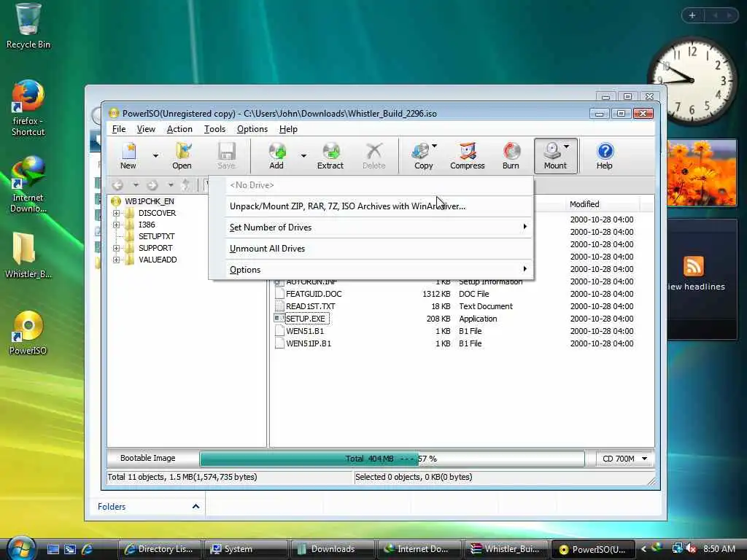This screenshot has width=747, height=560.
Task: Click the Total 404 MB capacity bar
Action: click(392, 459)
